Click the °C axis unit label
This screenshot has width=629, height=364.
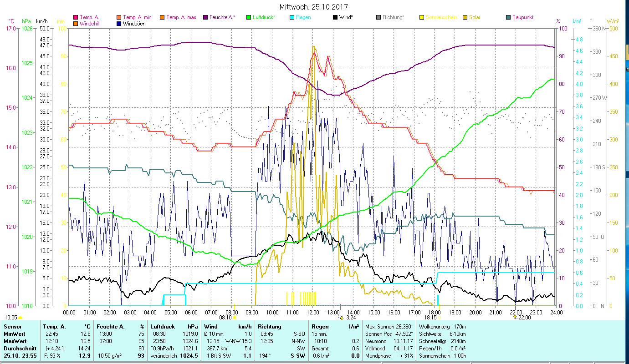(11, 21)
